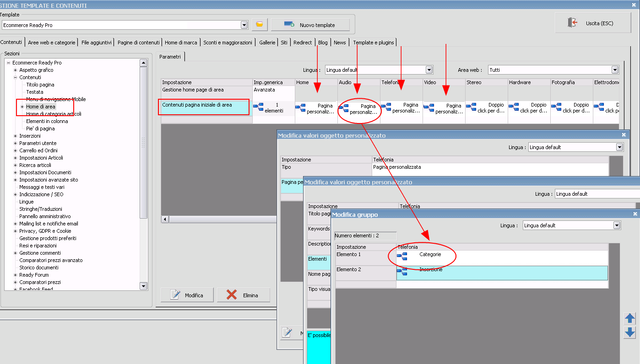Click the 'Elemento 2' row label

click(365, 273)
